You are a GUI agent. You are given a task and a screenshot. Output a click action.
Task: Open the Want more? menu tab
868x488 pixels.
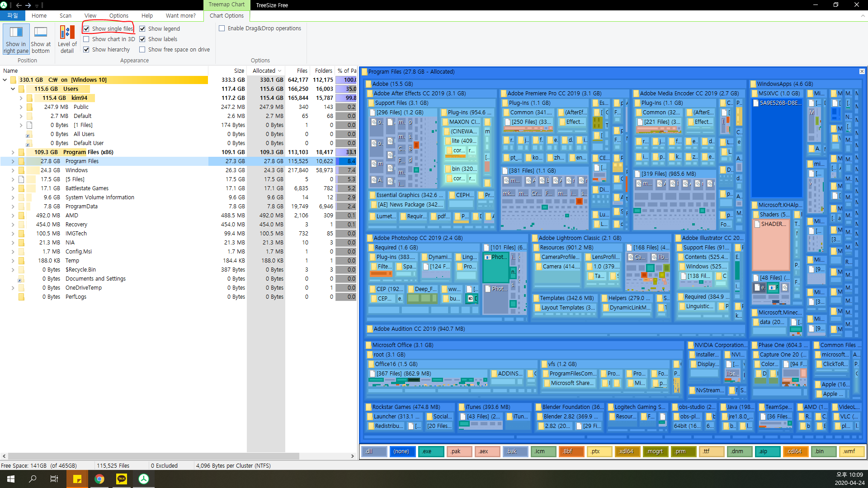point(180,15)
